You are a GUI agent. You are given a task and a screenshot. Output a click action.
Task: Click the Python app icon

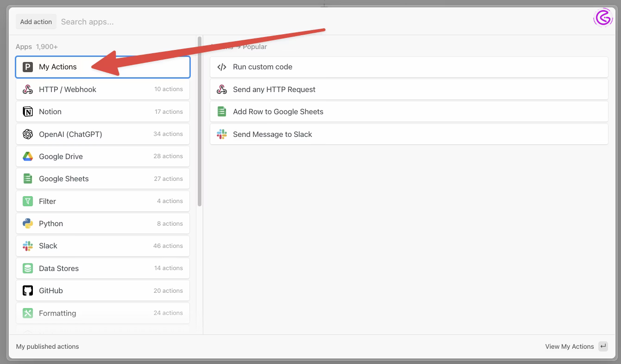(x=27, y=223)
